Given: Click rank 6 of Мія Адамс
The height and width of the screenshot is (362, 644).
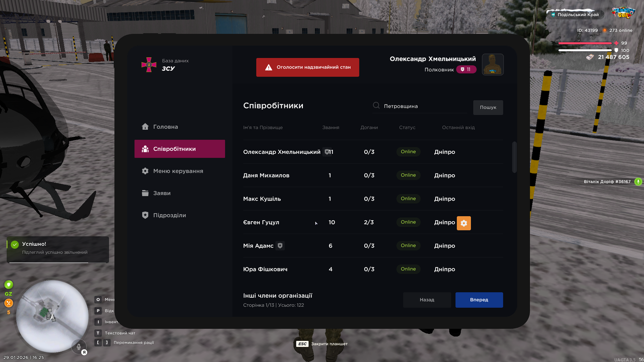Looking at the screenshot, I should coord(331,246).
